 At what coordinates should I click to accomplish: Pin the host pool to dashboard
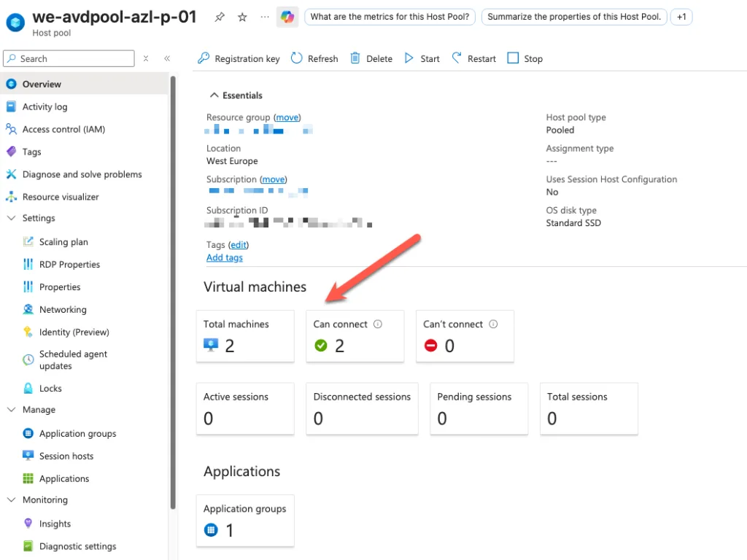219,17
